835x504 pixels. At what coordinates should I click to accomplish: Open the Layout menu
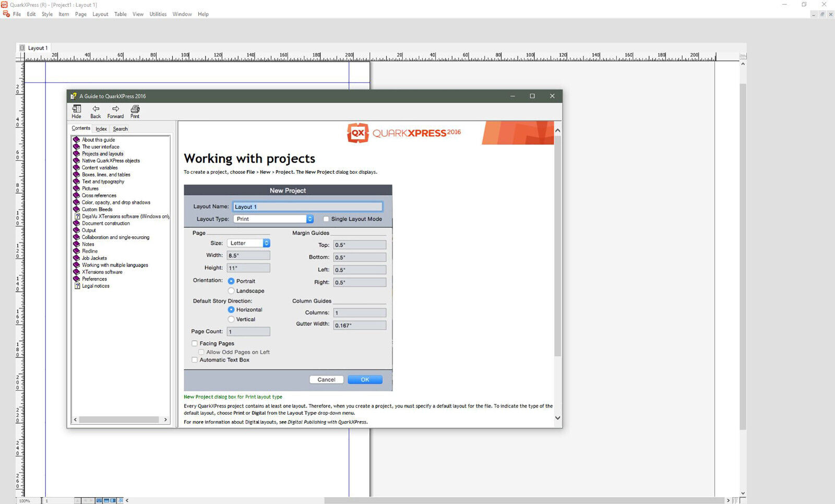(x=100, y=14)
